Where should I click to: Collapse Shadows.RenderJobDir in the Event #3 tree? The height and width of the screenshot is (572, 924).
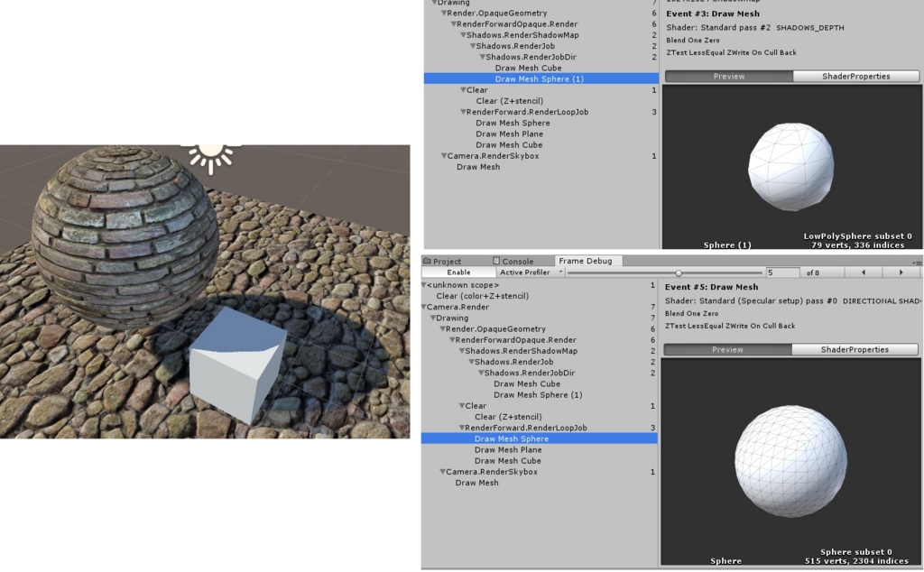click(x=482, y=57)
